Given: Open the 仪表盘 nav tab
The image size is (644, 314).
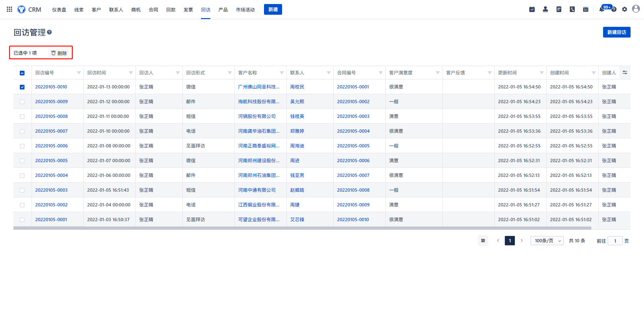Looking at the screenshot, I should point(59,10).
